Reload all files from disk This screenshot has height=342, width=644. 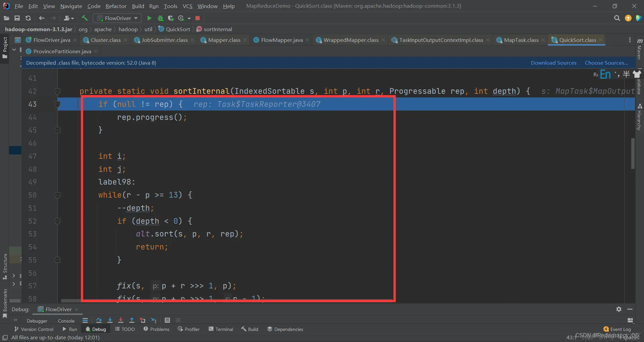(x=28, y=18)
